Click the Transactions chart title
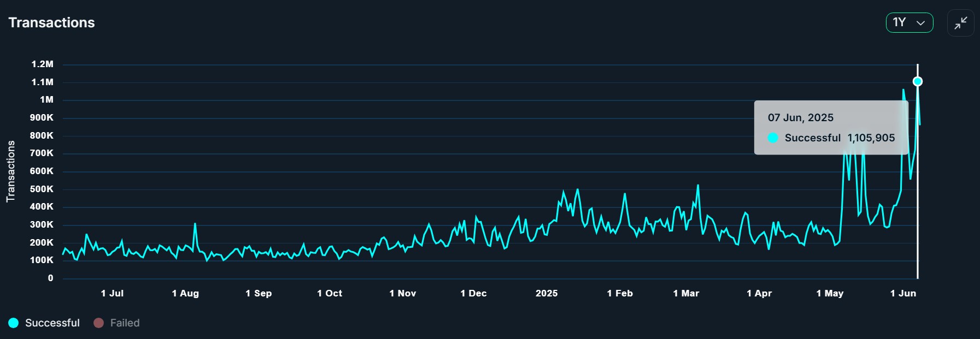This screenshot has width=980, height=339. pyautogui.click(x=52, y=22)
